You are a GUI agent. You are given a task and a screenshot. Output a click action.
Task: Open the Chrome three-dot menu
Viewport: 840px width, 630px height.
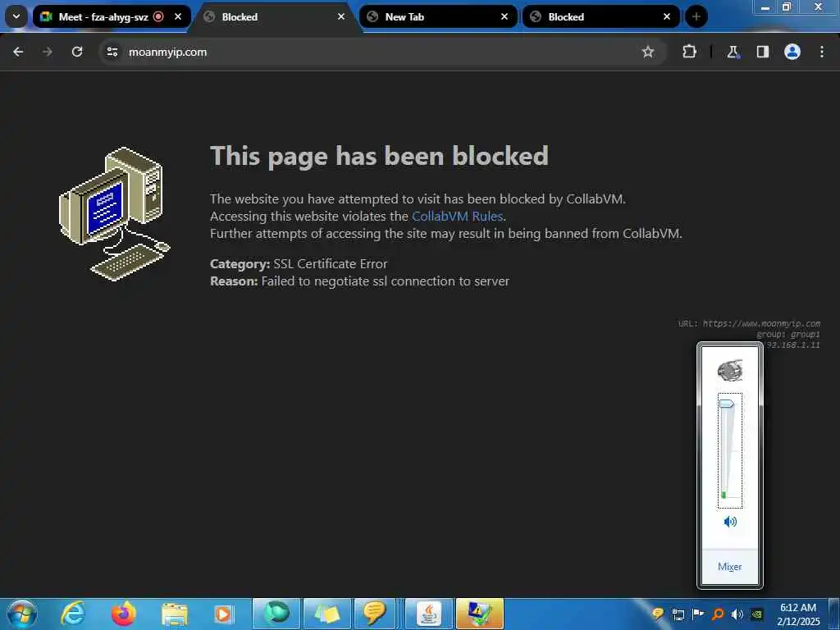pos(822,52)
